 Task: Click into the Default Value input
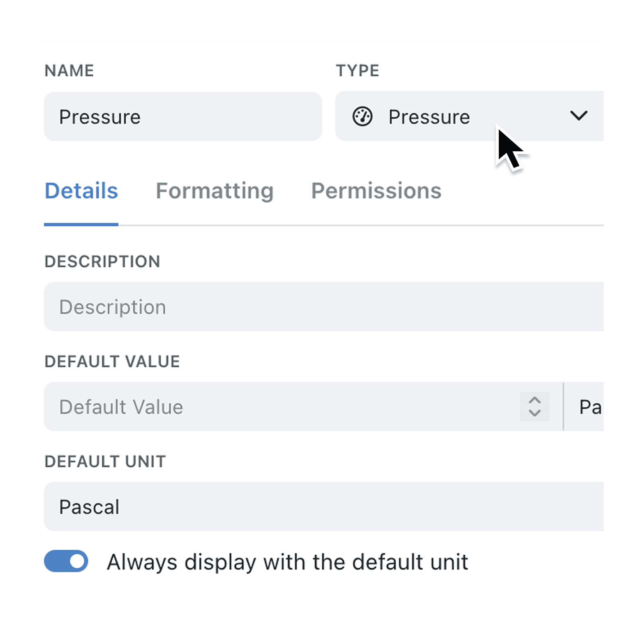click(x=282, y=407)
